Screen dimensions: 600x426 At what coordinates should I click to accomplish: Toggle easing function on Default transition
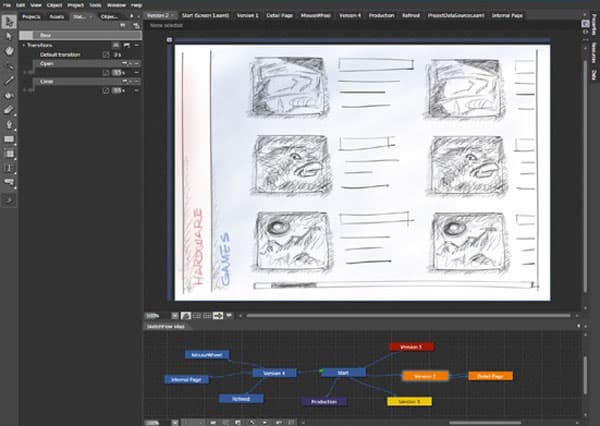tap(106, 55)
